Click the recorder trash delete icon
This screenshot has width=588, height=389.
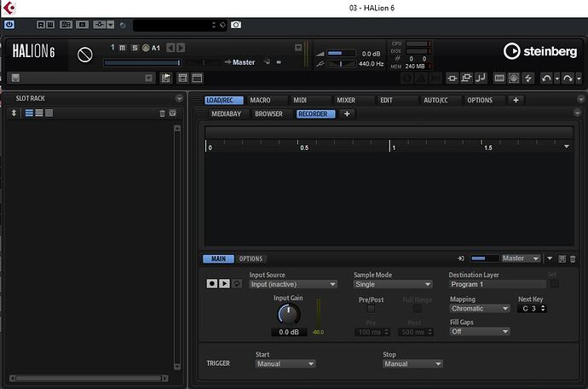point(573,259)
